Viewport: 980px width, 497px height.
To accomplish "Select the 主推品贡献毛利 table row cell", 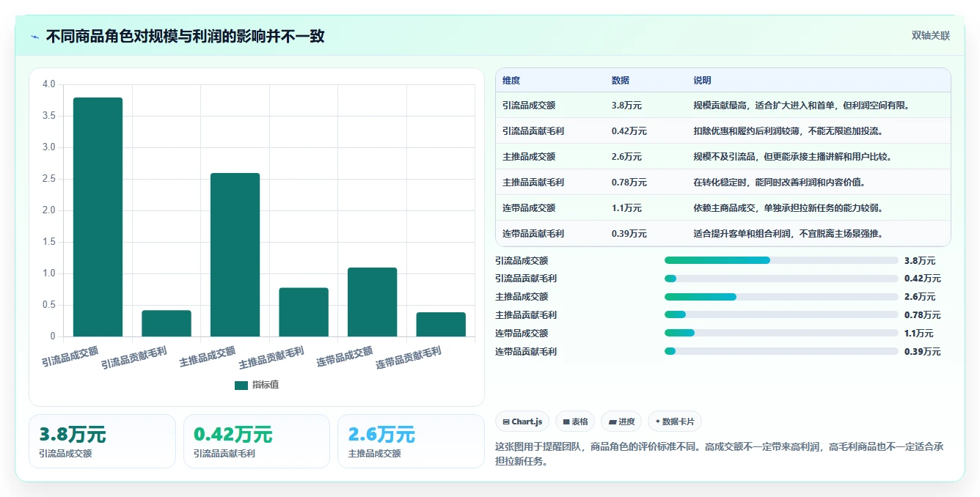I will (x=533, y=183).
